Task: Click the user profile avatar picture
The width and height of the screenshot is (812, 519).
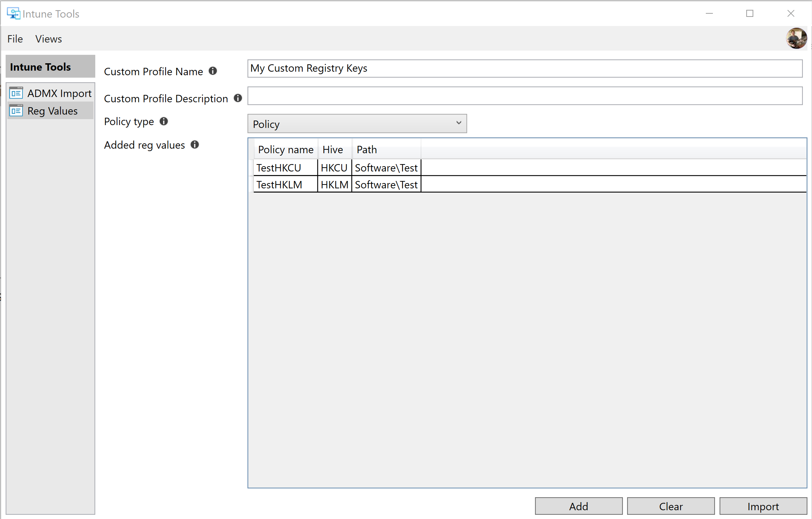Action: 796,38
